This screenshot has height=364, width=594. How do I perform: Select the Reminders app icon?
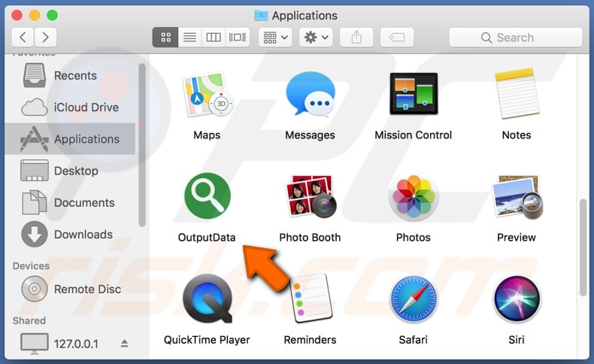tap(311, 299)
